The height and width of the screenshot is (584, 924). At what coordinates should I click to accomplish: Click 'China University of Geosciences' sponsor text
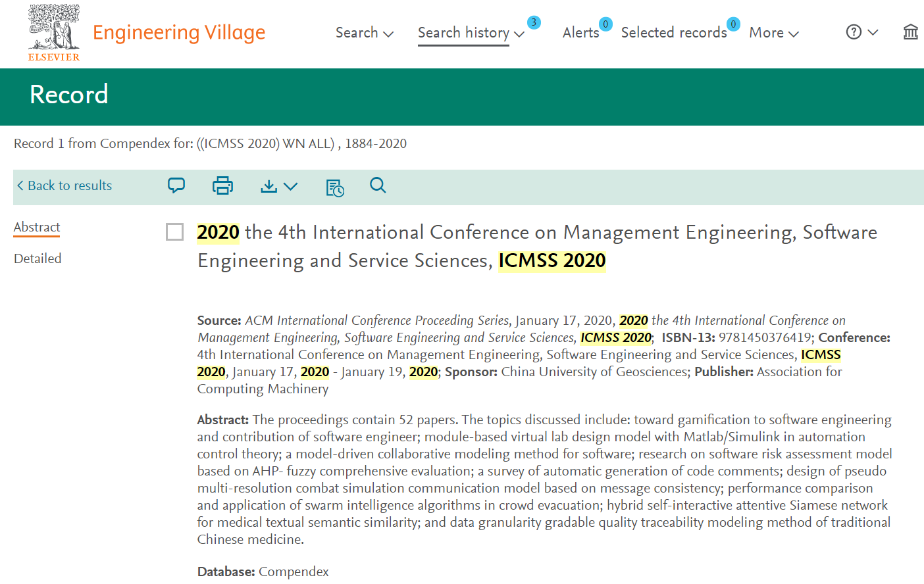point(595,372)
